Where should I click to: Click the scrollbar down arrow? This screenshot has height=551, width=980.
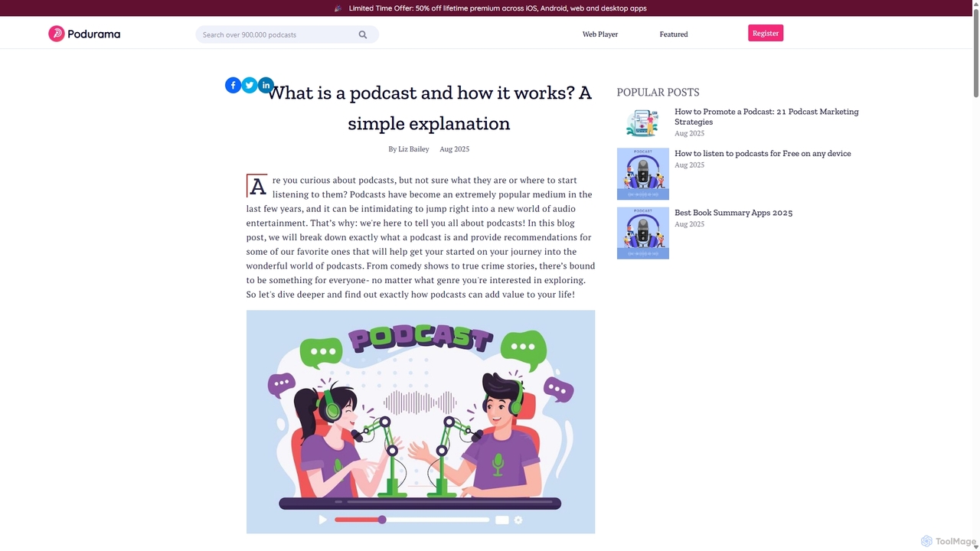(x=975, y=546)
